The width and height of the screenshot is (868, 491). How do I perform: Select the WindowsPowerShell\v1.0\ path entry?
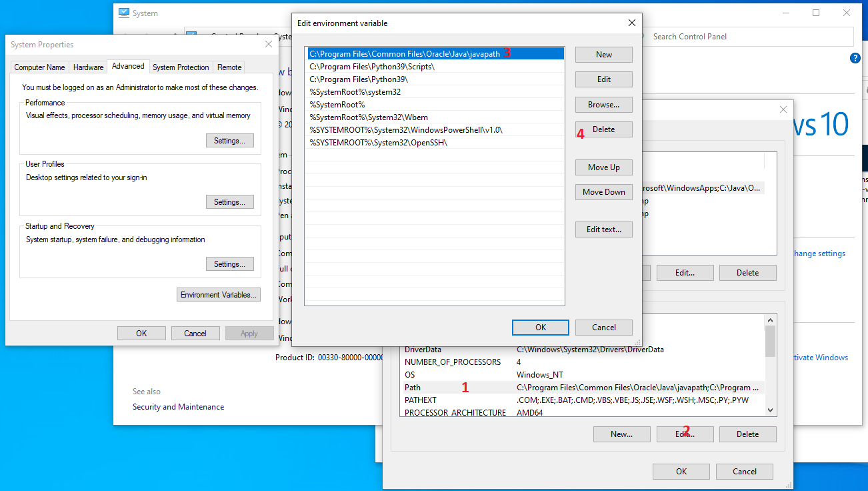click(x=435, y=130)
